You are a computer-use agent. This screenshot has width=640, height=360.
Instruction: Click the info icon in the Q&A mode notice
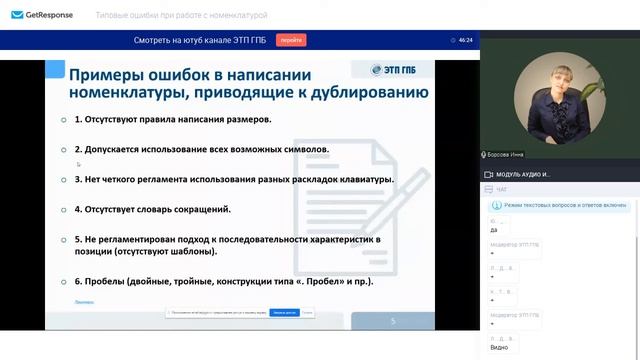pyautogui.click(x=496, y=205)
